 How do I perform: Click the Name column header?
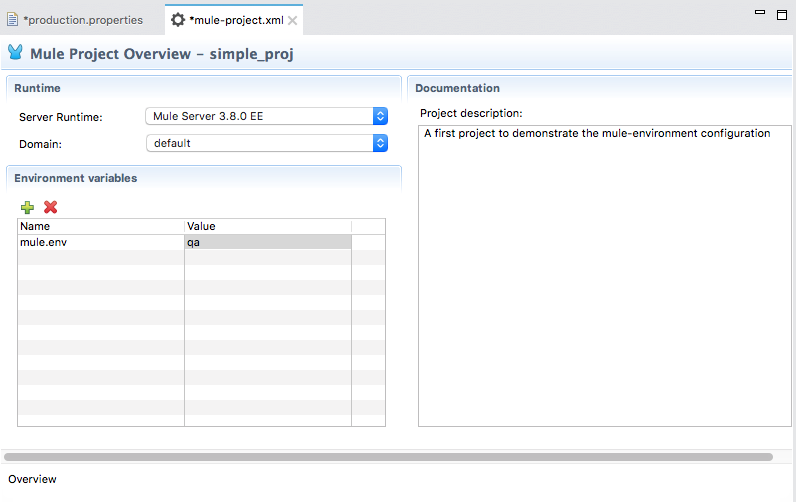pos(101,226)
